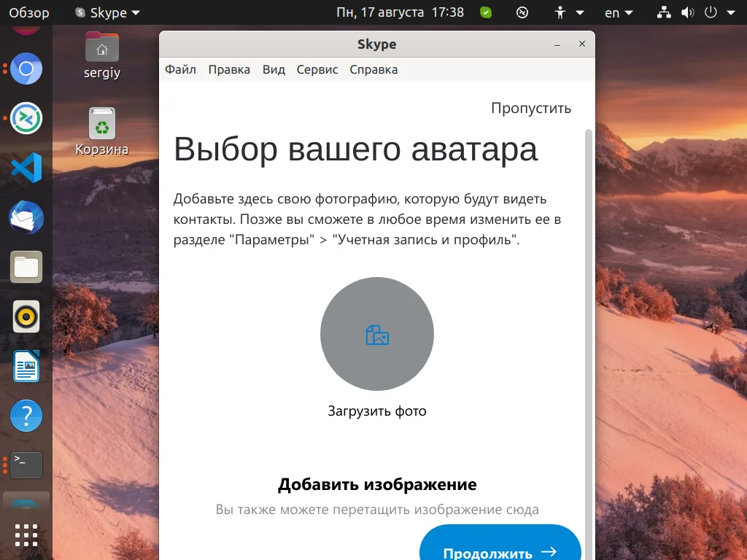The height and width of the screenshot is (560, 747).
Task: Open the Сервис menu
Action: (317, 69)
